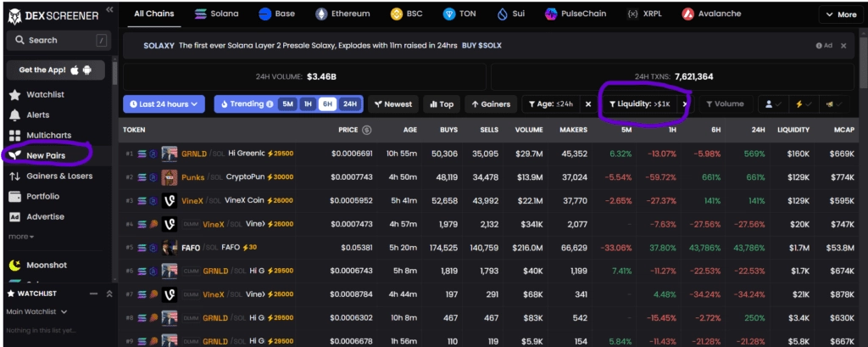This screenshot has height=347, width=868.
Task: Select the 6H trending timeframe
Action: (x=327, y=104)
